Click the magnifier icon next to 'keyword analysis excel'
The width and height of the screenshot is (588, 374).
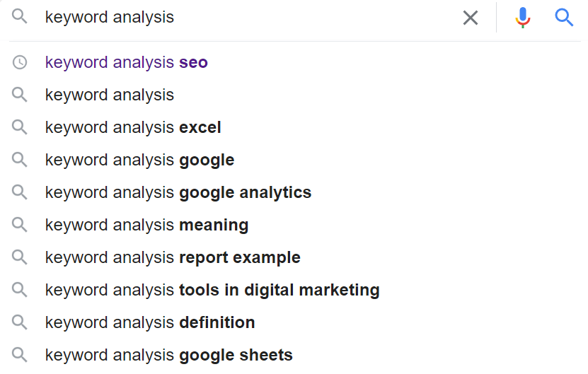(x=20, y=127)
